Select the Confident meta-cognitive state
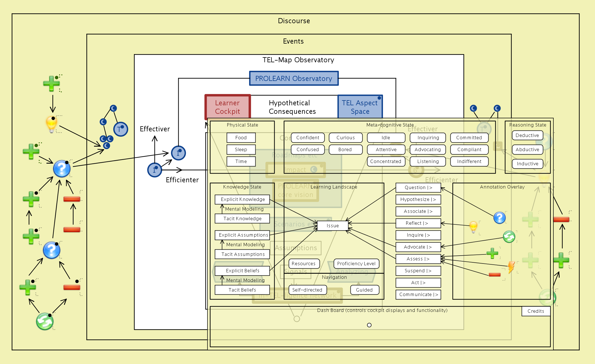This screenshot has width=595, height=364. click(x=307, y=138)
